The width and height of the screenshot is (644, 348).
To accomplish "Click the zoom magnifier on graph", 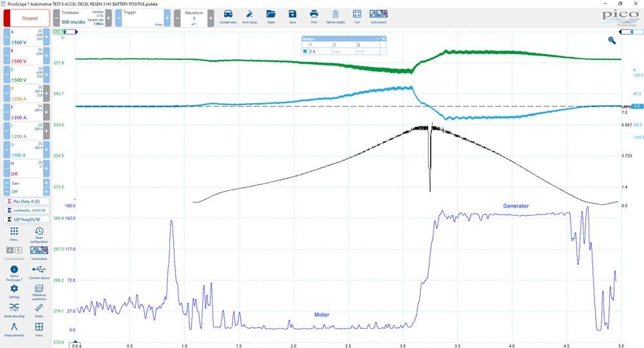I will [612, 40].
